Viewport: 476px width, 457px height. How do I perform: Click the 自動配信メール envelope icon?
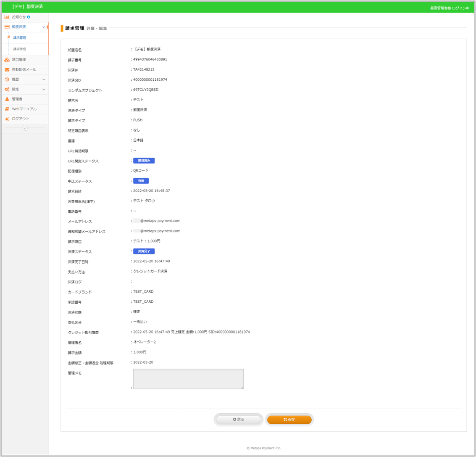(x=7, y=69)
